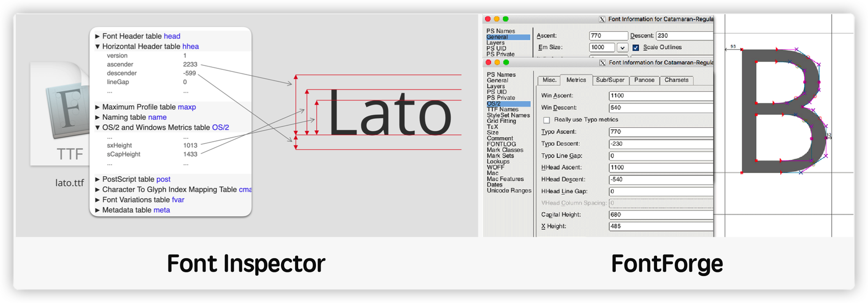Open the Charsets tab
868x303 pixels.
point(677,80)
